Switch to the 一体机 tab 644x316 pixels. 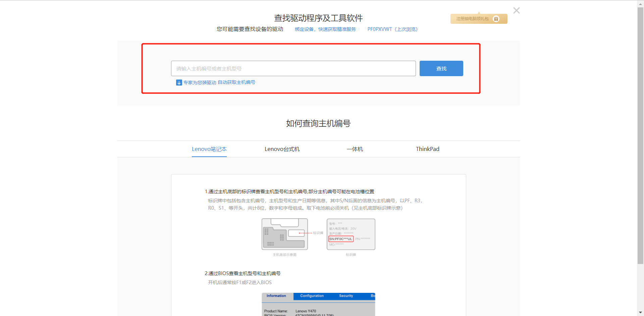[x=355, y=149]
